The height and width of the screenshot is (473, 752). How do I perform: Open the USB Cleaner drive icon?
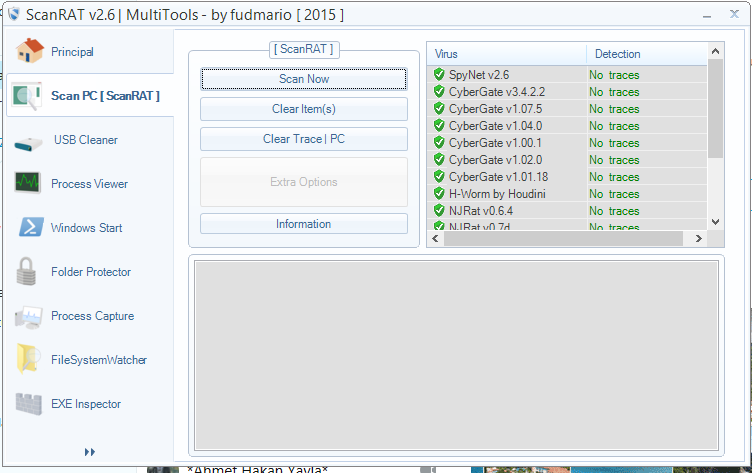point(28,144)
